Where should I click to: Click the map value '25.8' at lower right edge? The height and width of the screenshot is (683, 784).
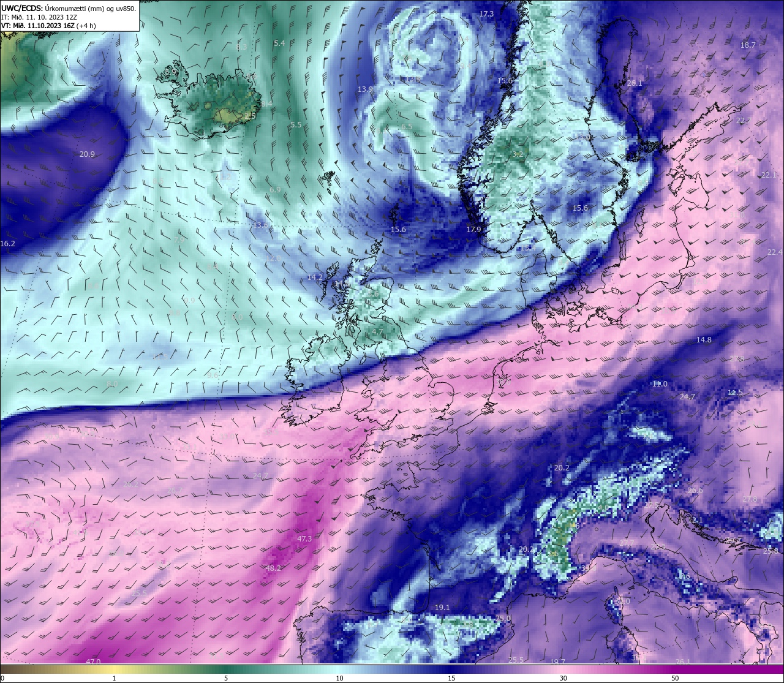(771, 551)
